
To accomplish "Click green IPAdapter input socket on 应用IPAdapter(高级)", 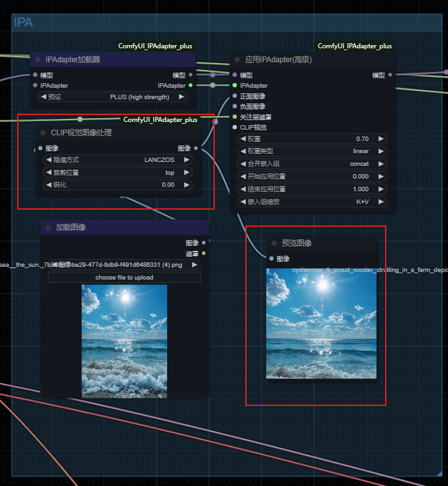I will 234,85.
